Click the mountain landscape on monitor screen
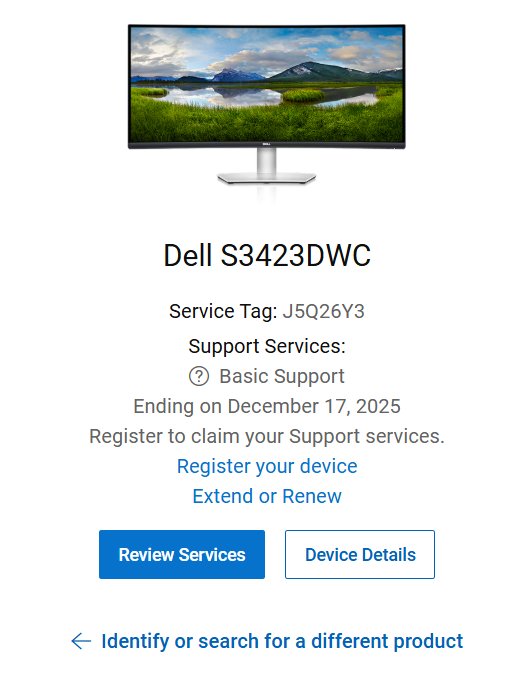 (x=266, y=84)
